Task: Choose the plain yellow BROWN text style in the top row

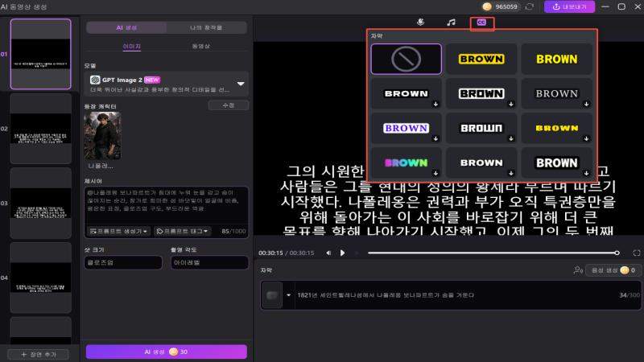Action: click(556, 59)
